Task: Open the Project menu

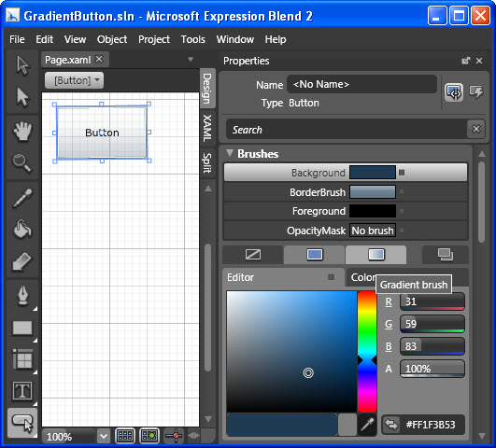Action: click(x=154, y=39)
